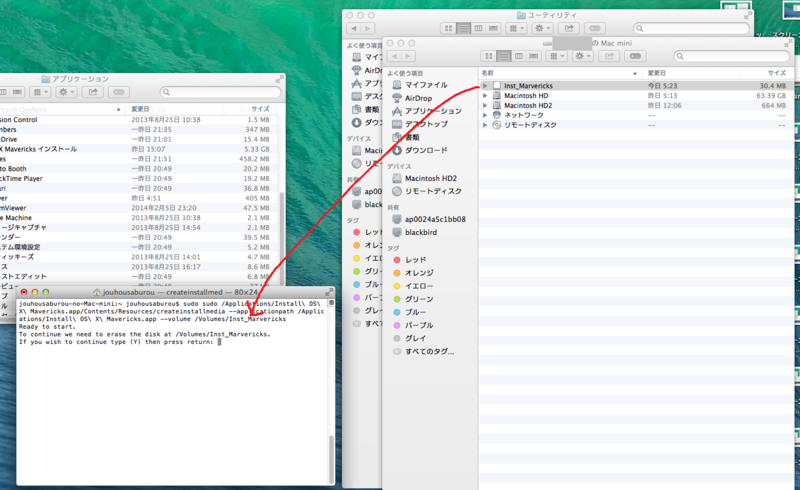Focus search field in アプリケーション window

pyautogui.click(x=220, y=92)
